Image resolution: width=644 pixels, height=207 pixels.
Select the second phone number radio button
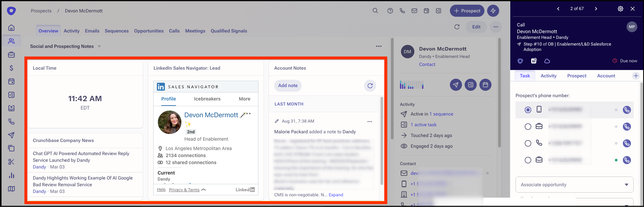coord(528,127)
